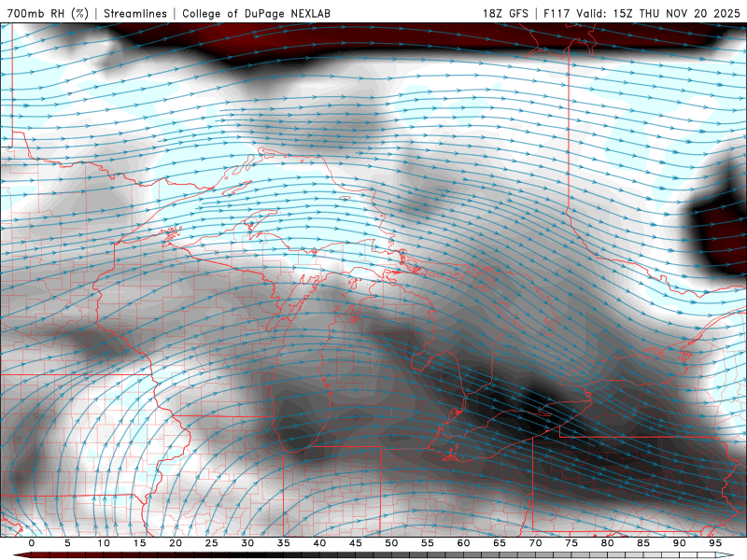Select the "70" colorbar number
The width and height of the screenshot is (747, 560).
tap(535, 543)
